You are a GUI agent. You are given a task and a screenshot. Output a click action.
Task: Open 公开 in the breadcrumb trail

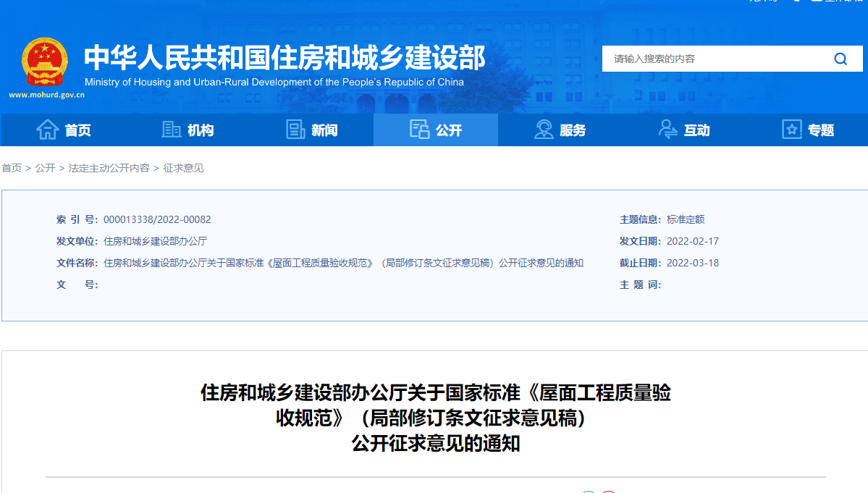point(45,168)
